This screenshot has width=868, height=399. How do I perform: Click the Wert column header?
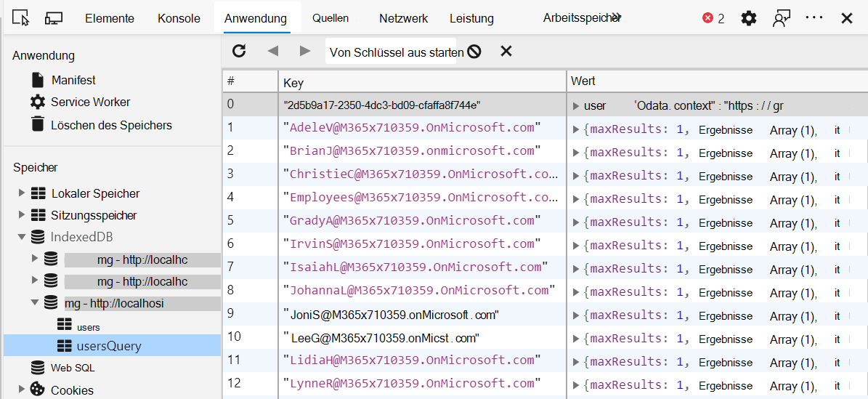(x=718, y=81)
